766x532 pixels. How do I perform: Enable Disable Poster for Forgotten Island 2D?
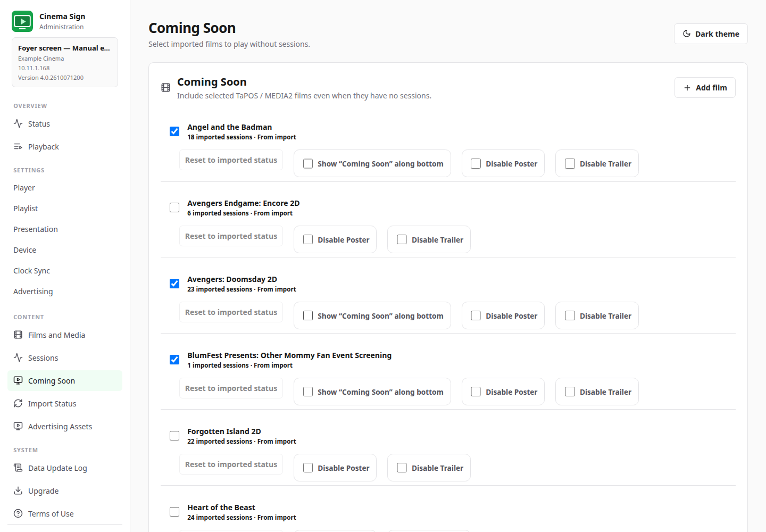pos(308,468)
